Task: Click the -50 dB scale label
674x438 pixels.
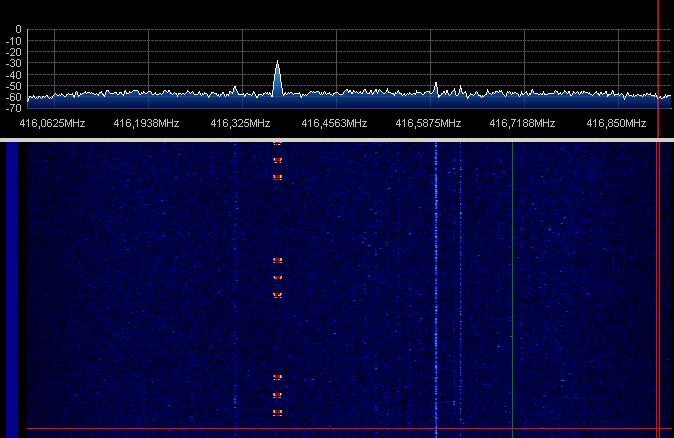Action: coord(14,86)
